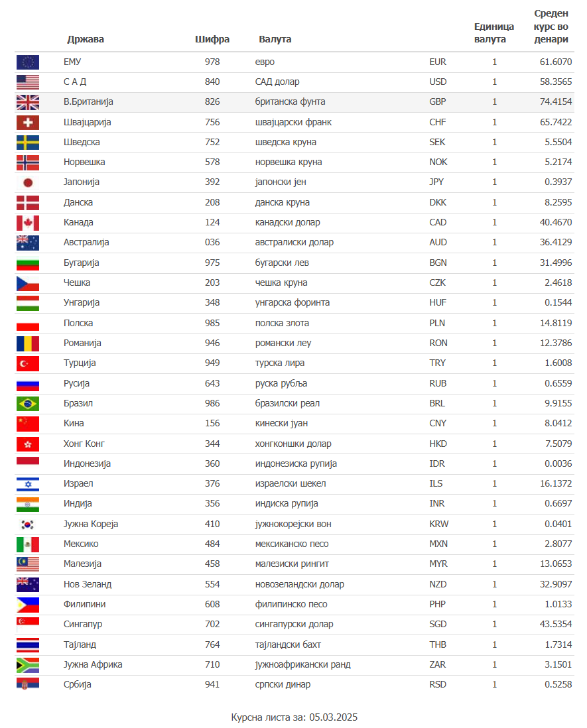The image size is (587, 728).
Task: Click the Brazil flag icon
Action: point(28,404)
